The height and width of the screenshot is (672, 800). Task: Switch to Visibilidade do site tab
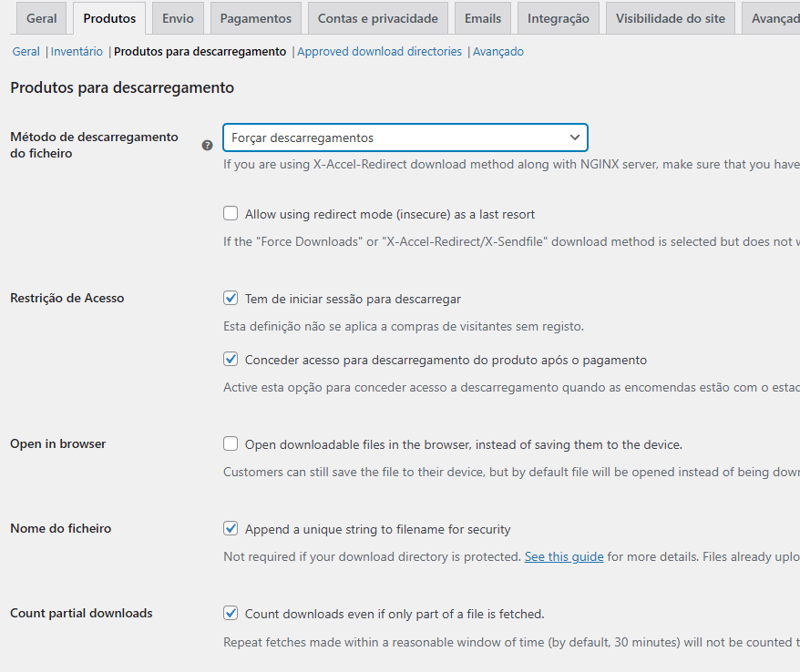[670, 17]
